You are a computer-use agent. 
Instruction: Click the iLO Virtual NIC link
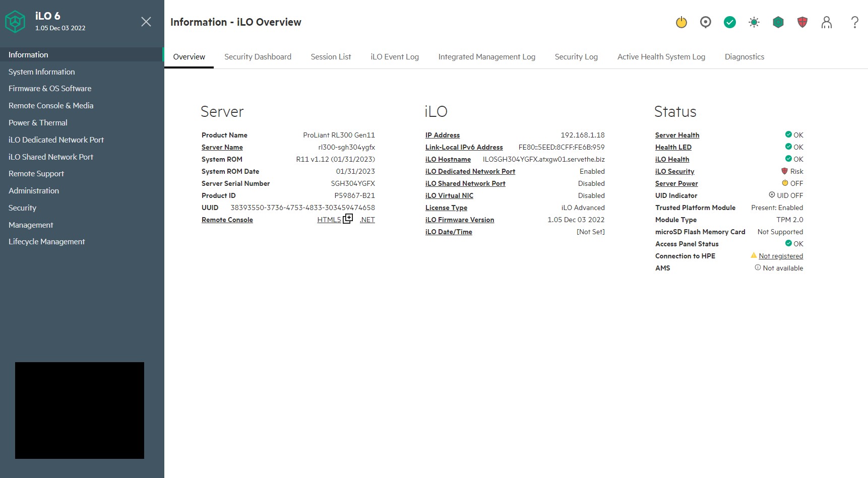(450, 195)
